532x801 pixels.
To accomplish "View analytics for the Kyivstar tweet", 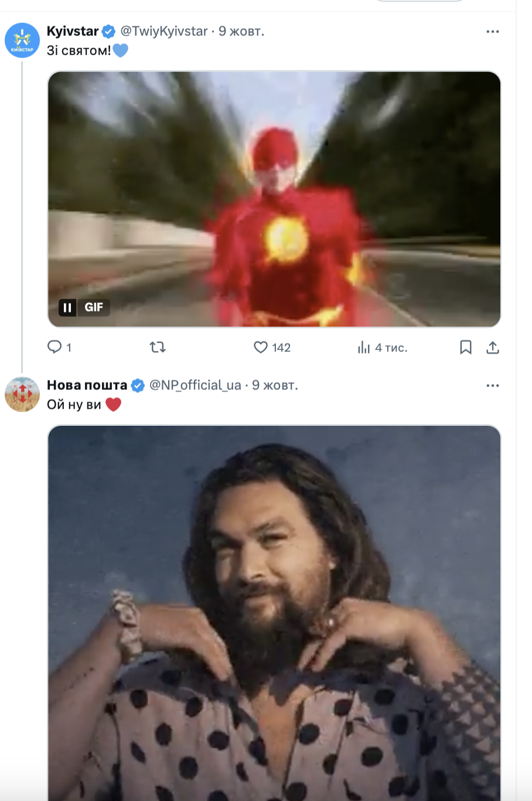I will coord(364,348).
